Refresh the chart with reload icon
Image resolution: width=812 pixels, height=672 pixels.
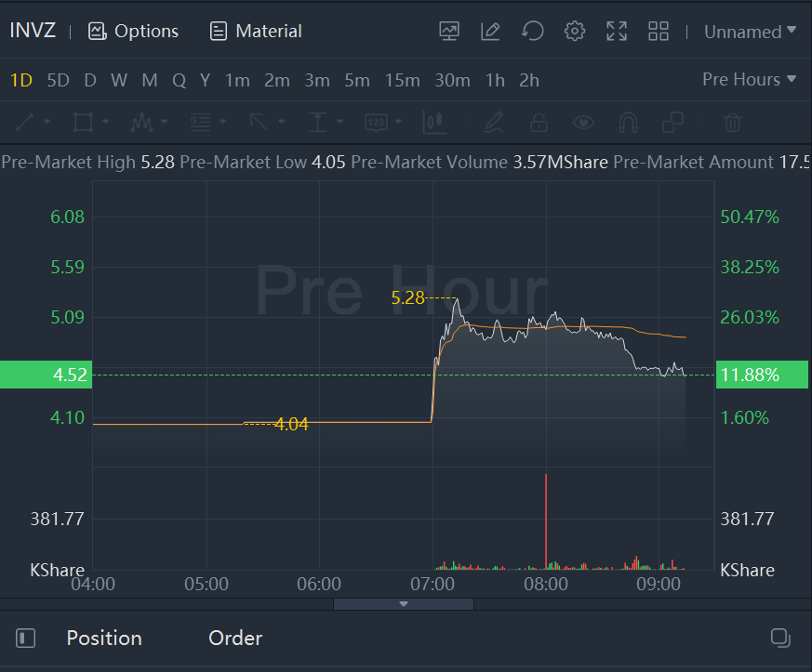(x=532, y=32)
